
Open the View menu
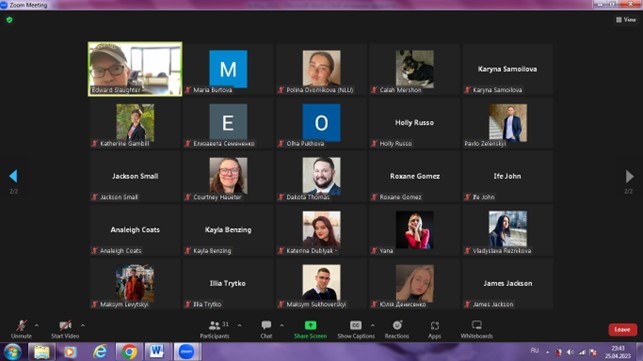click(626, 20)
